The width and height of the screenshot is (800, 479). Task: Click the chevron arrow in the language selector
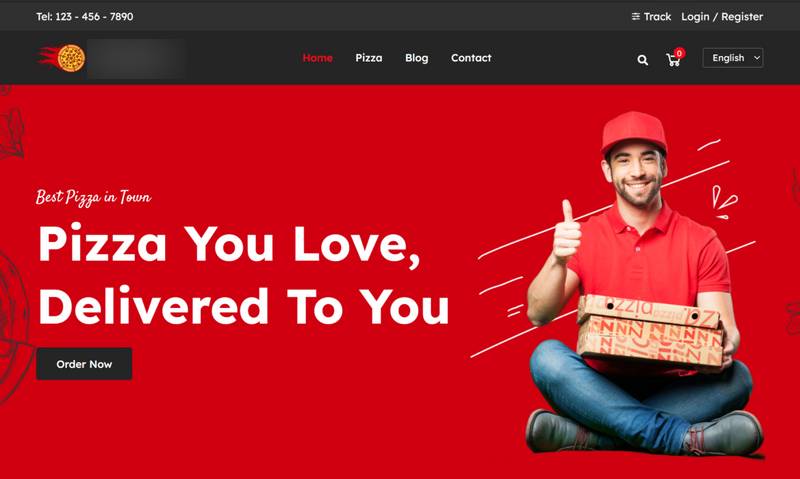757,58
